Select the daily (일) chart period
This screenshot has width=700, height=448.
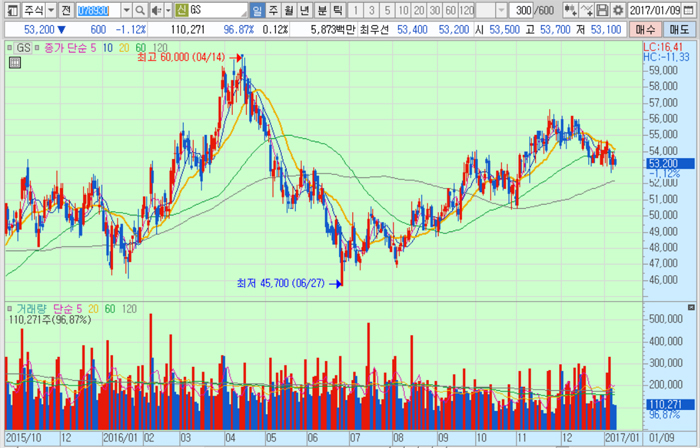(x=257, y=10)
